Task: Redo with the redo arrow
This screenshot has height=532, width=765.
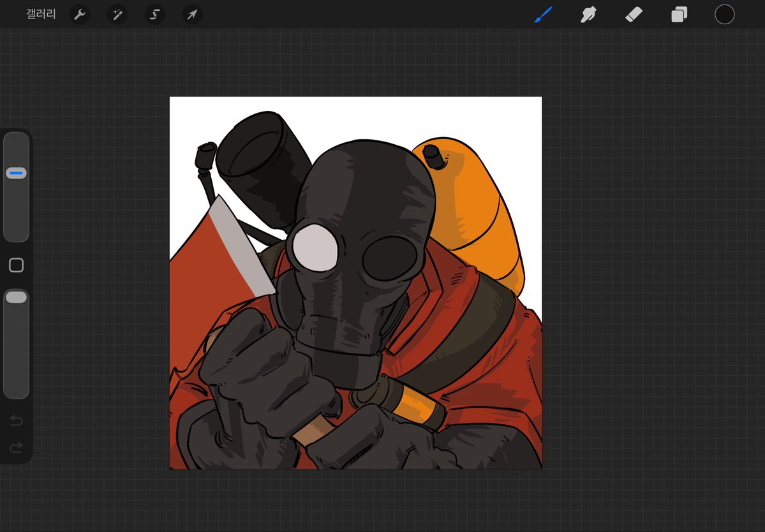Action: (x=16, y=447)
